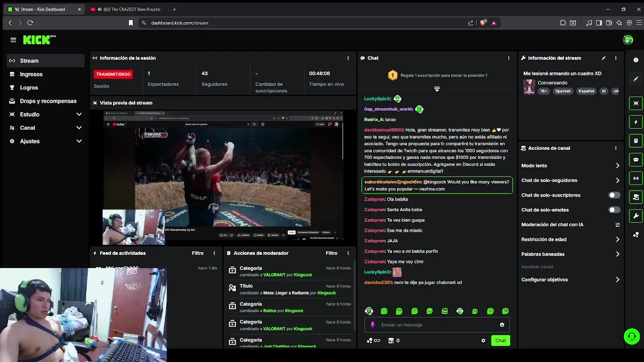Image resolution: width=644 pixels, height=362 pixels.
Task: Click username davidsamuel9900 in chat
Action: tap(383, 130)
